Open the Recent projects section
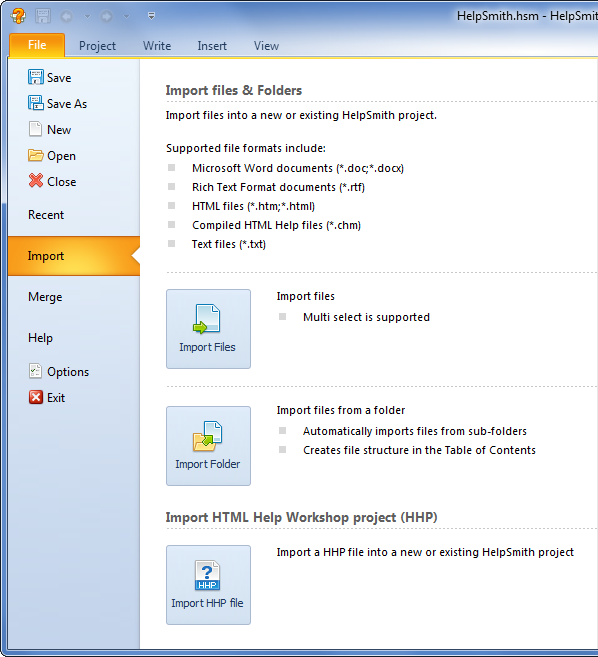This screenshot has width=598, height=657. [46, 215]
